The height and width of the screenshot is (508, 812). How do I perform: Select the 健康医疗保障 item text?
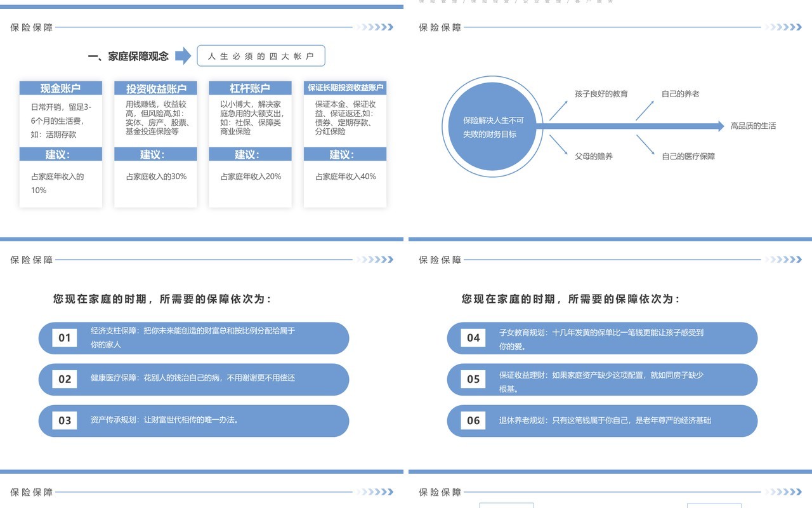[x=193, y=378]
